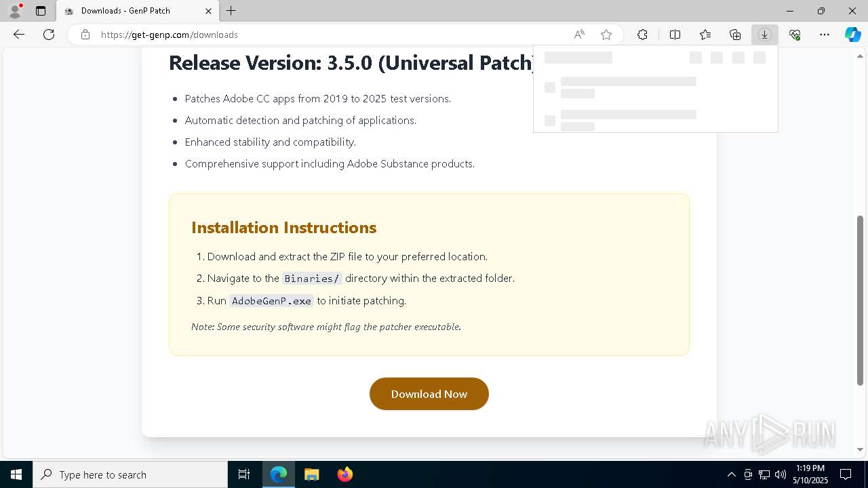
Task: View site information lock icon
Action: (x=85, y=35)
